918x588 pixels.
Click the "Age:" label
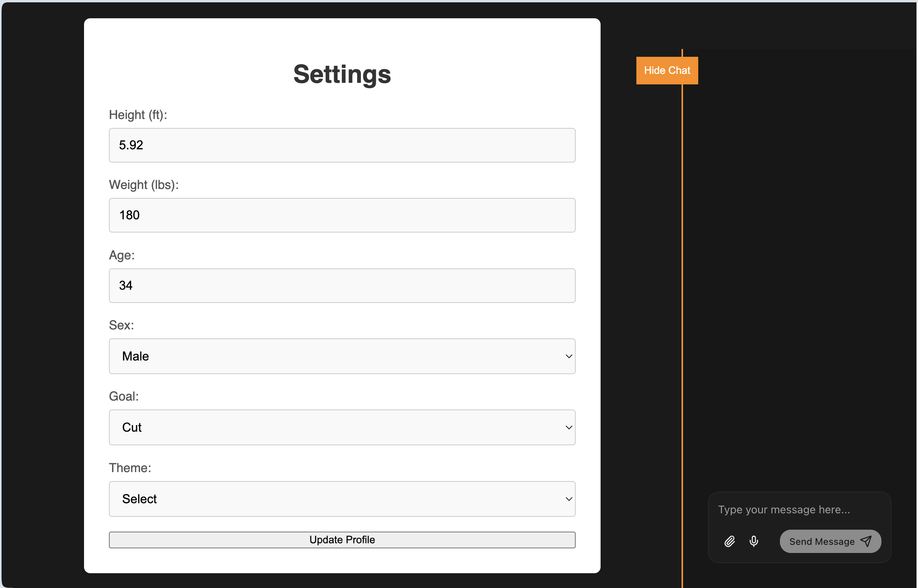click(122, 255)
